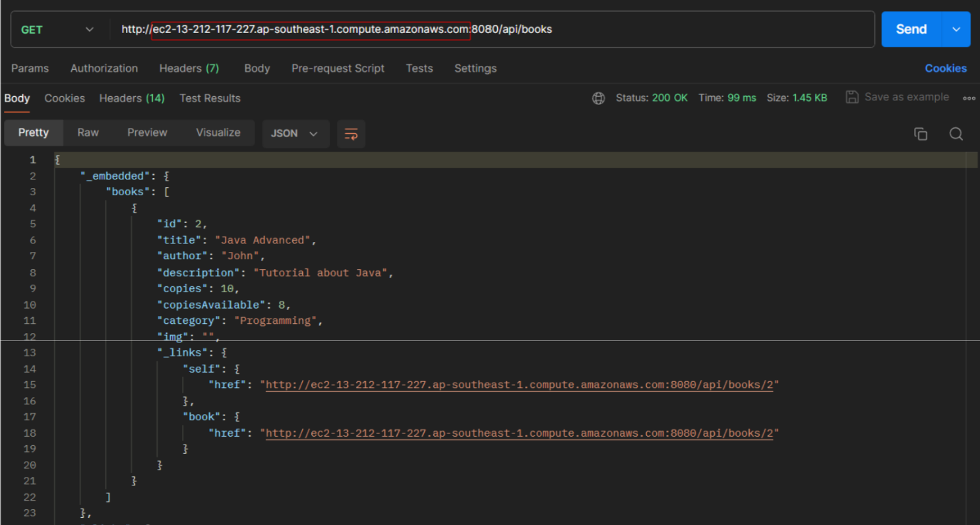Click the search response magnifier icon

click(956, 134)
